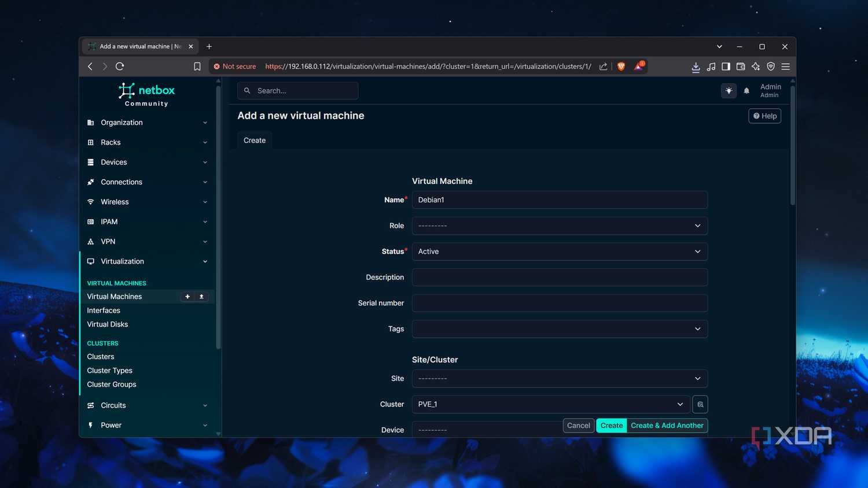Open the Virtualization section icon in sidebar
This screenshot has width=868, height=488.
click(x=90, y=261)
